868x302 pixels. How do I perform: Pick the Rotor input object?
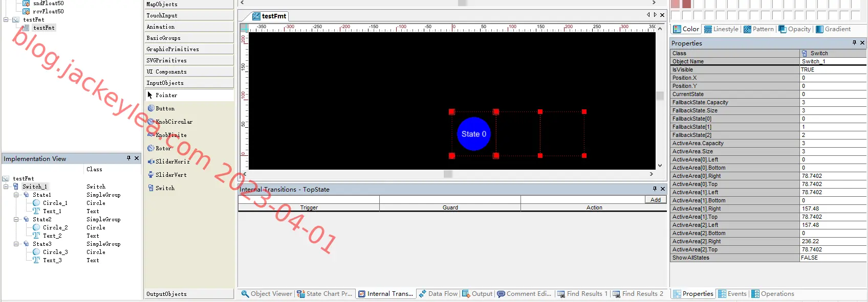coord(163,148)
